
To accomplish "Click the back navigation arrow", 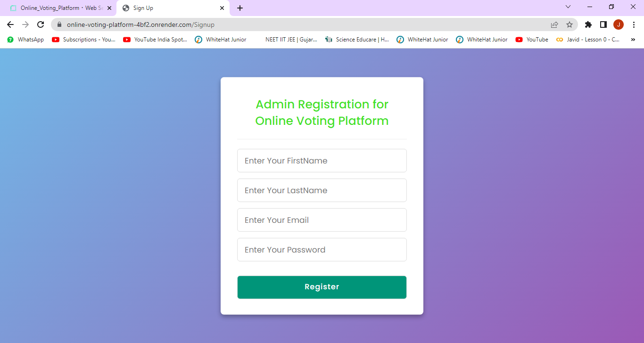I will tap(10, 24).
